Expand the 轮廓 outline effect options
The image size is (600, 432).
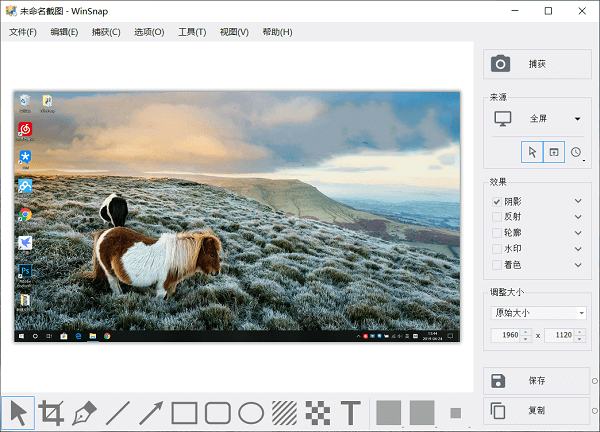pyautogui.click(x=577, y=233)
